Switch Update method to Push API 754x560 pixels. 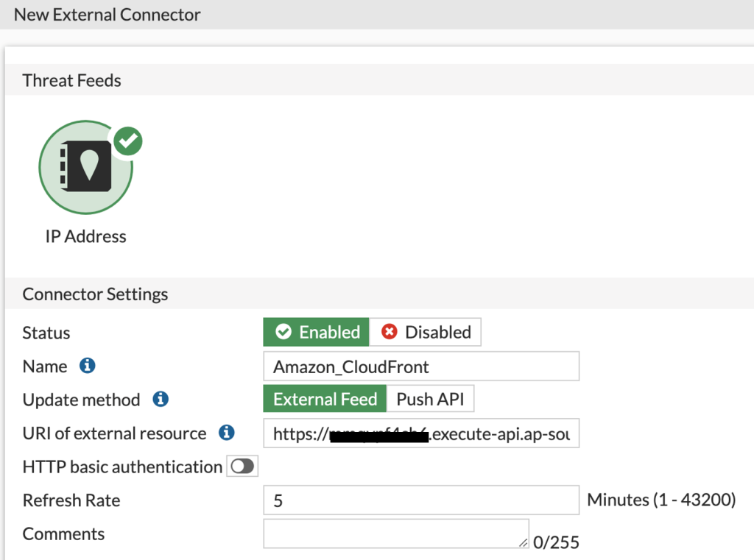(431, 398)
